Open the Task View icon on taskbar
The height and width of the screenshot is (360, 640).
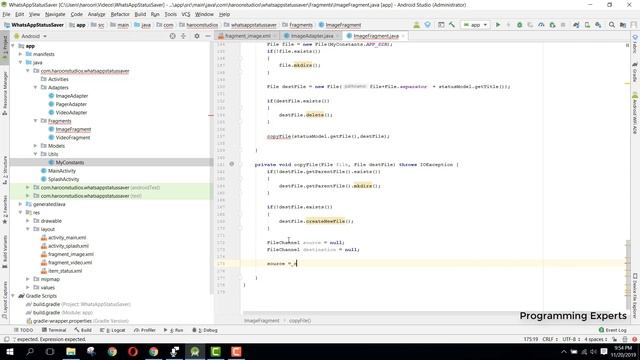(50, 351)
